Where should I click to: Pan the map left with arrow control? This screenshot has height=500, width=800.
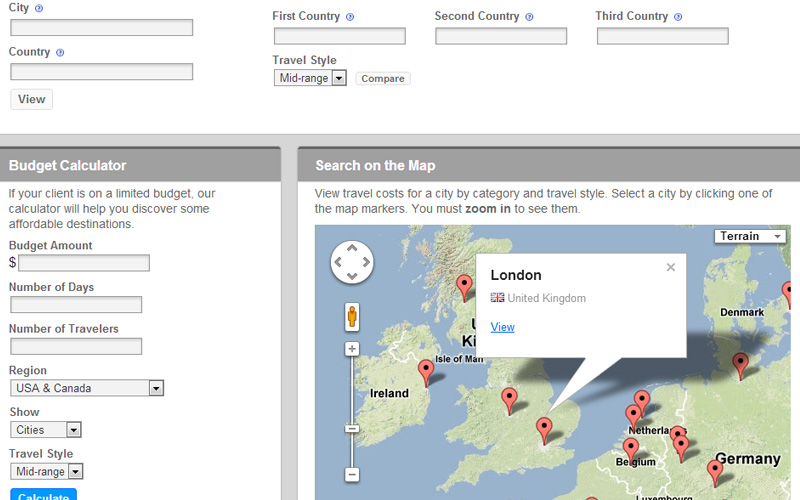(x=338, y=262)
